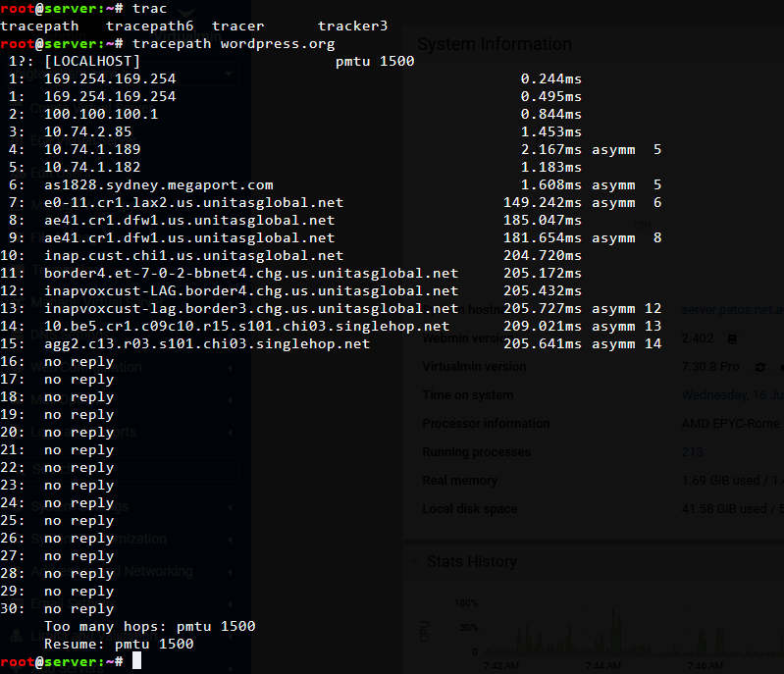Click hop 5 address 10.74.1.182
Viewport: 784px width, 674px height.
[x=92, y=167]
